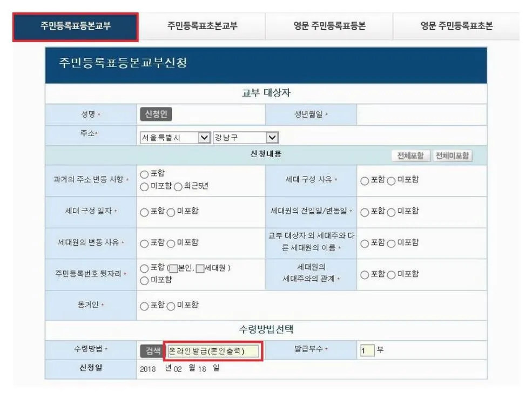Open the 강남구 district dropdown

click(x=246, y=138)
